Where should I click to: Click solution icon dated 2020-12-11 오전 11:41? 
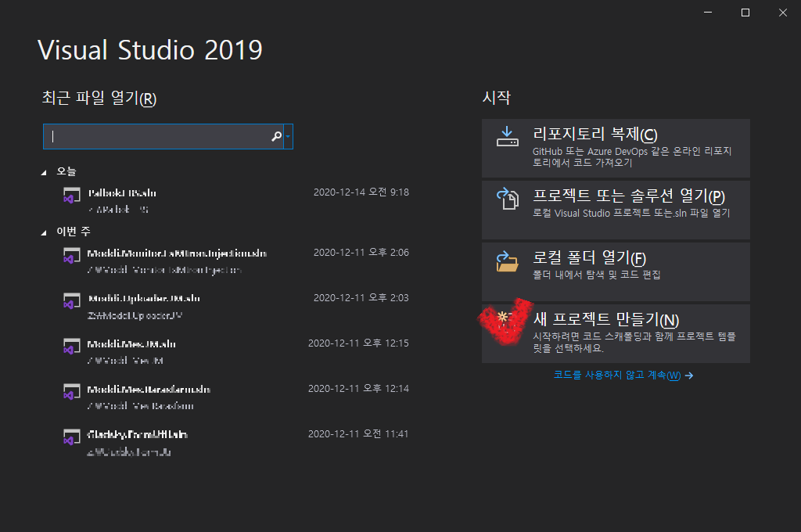click(x=71, y=437)
